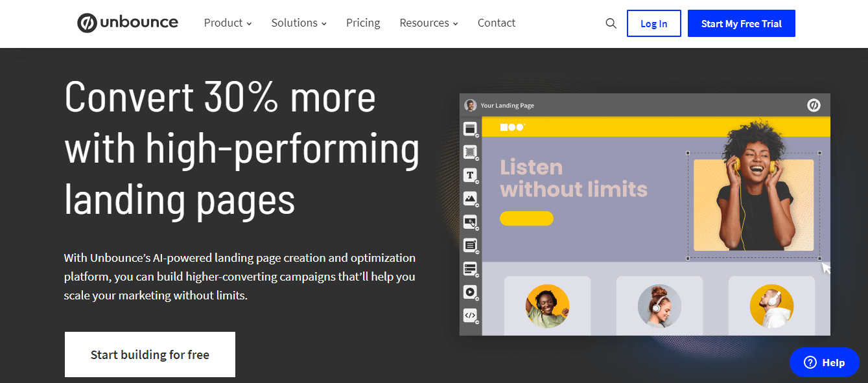Expand the Solutions dropdown menu
Screen dimensions: 868x383
click(x=299, y=23)
